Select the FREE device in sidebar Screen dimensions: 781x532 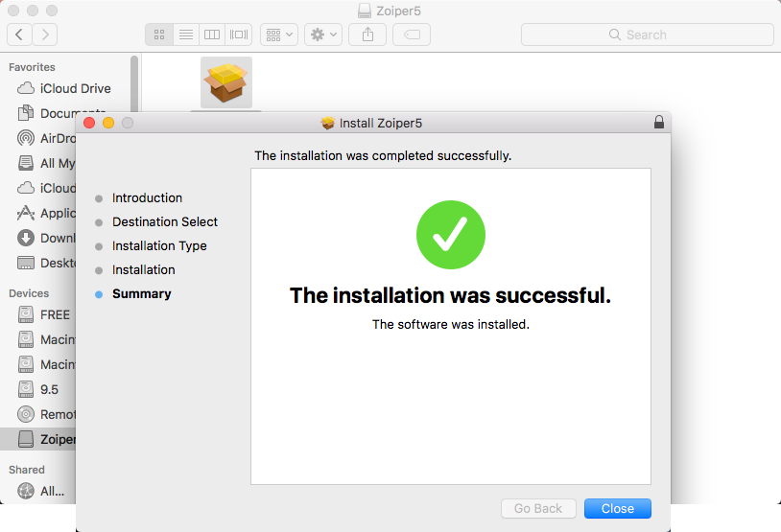55,314
